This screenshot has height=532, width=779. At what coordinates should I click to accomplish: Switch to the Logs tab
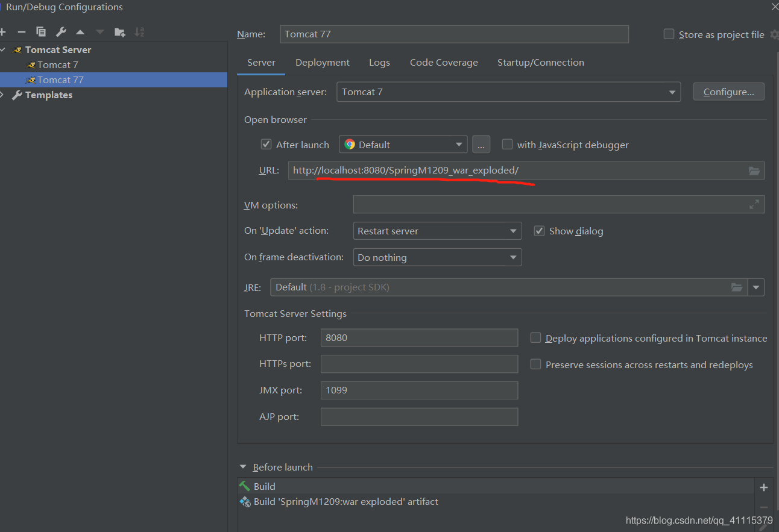click(x=379, y=63)
